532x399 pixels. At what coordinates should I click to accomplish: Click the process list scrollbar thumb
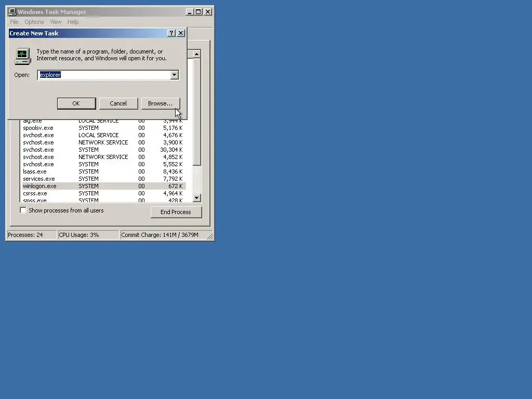197,112
